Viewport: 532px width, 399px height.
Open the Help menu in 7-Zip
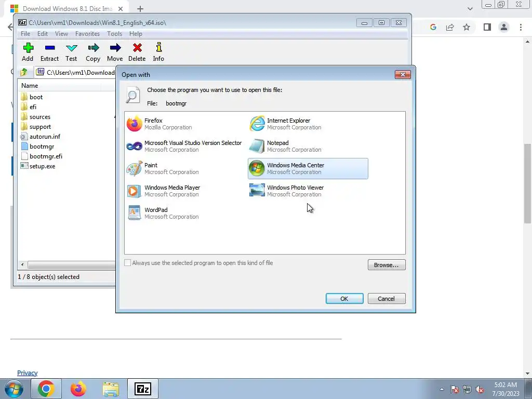[136, 34]
